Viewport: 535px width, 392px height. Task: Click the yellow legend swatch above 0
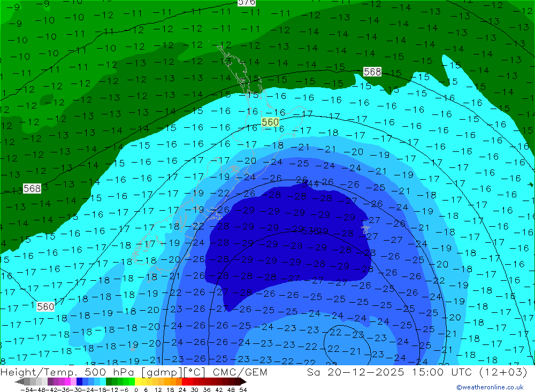coord(138,381)
